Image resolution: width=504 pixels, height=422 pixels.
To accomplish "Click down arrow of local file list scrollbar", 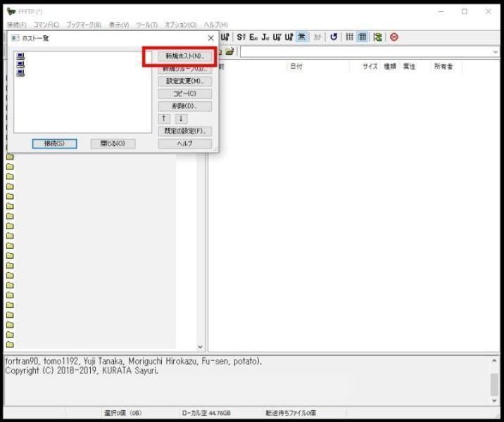I will coord(200,347).
